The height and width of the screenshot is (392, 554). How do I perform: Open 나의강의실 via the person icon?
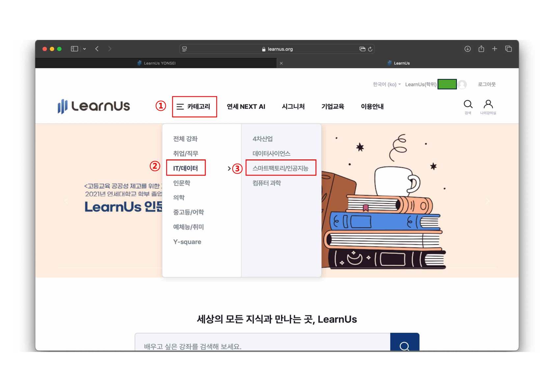(x=488, y=104)
